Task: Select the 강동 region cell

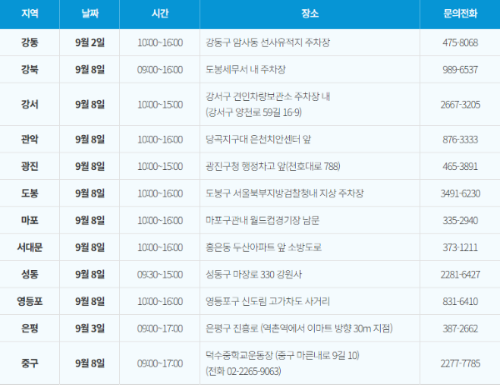Action: coord(30,42)
